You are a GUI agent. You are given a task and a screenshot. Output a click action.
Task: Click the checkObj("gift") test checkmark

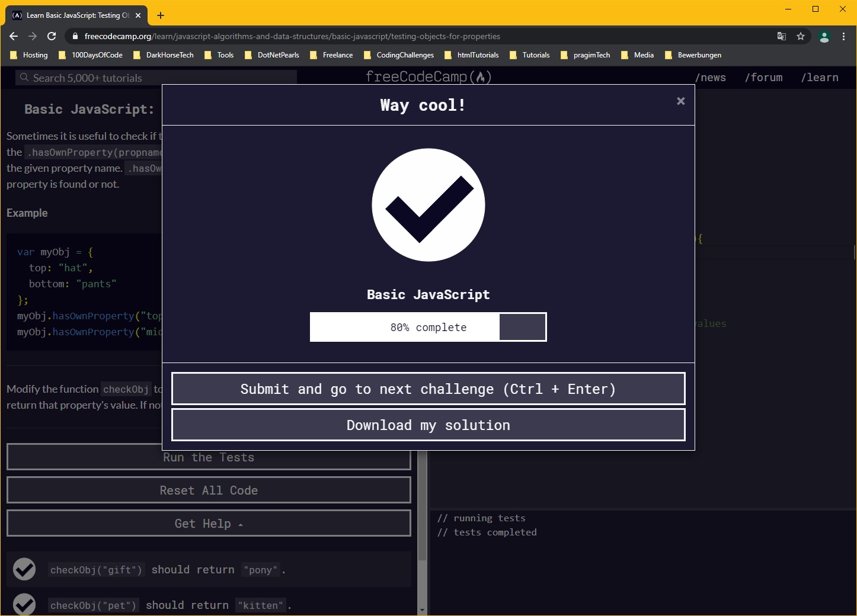24,569
